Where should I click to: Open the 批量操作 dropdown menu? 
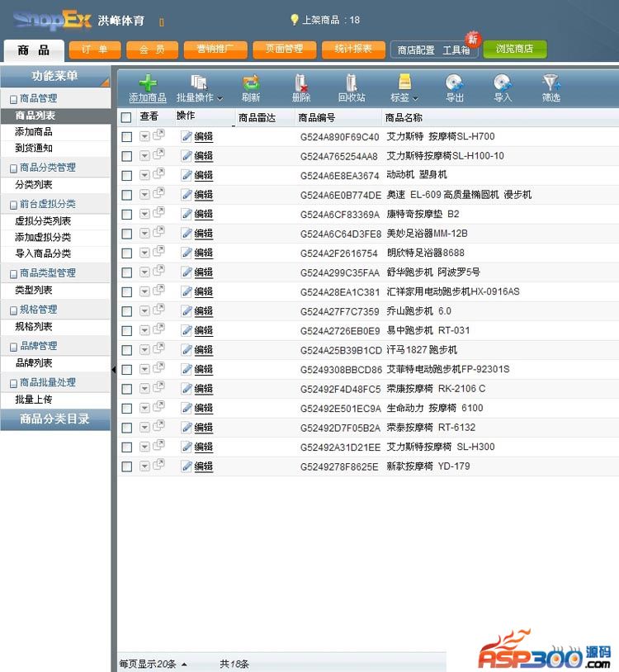(199, 97)
